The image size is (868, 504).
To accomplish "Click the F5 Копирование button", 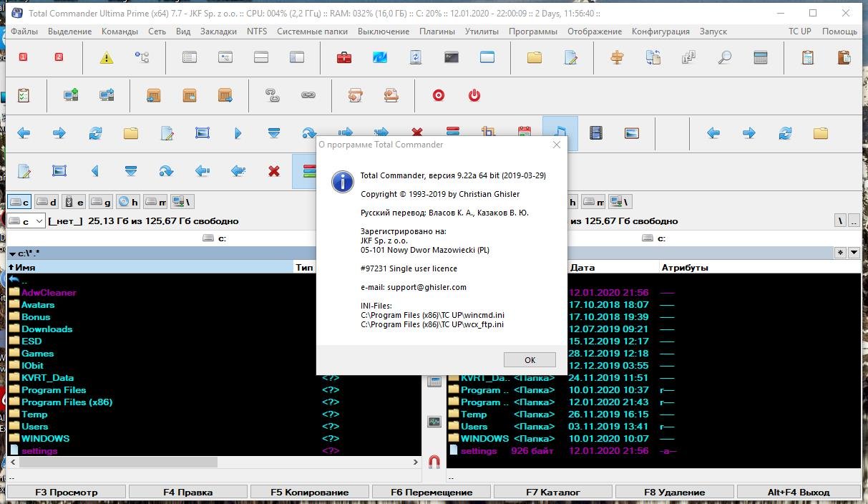I will click(x=309, y=492).
